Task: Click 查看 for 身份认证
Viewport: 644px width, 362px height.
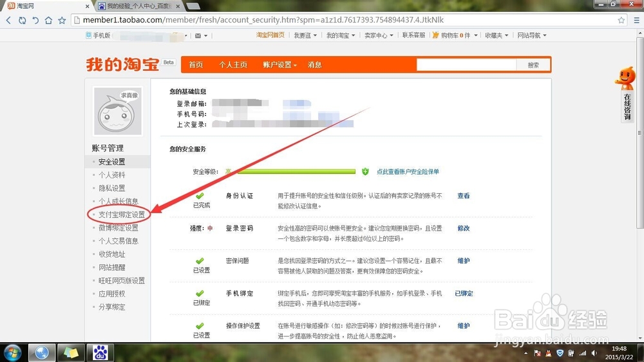Action: (x=464, y=196)
